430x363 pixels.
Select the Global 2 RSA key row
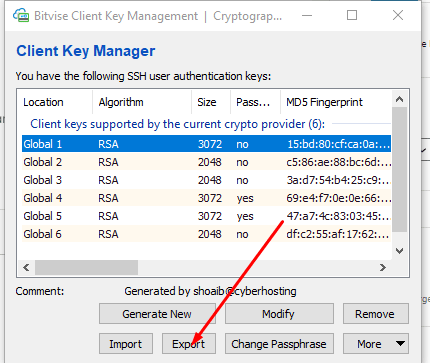coord(206,162)
